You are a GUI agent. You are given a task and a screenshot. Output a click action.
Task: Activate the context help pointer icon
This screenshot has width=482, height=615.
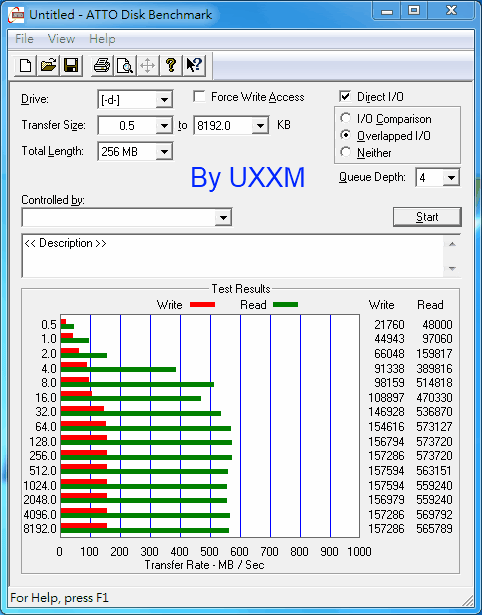pyautogui.click(x=194, y=65)
